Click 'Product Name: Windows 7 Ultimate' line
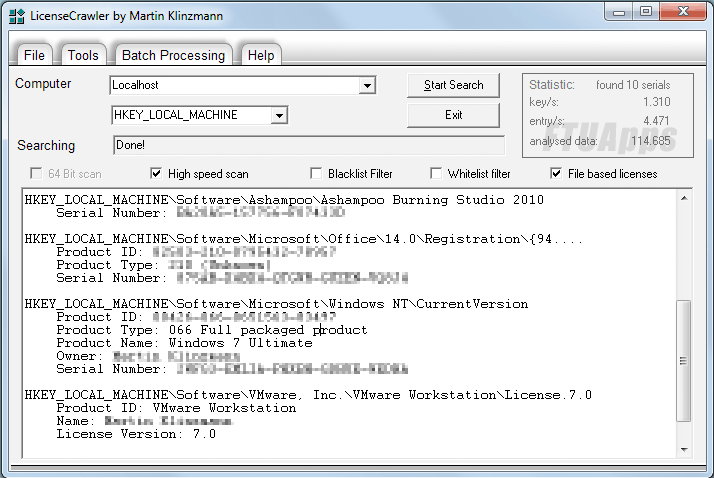Viewport: 714px width, 478px height. point(184,343)
